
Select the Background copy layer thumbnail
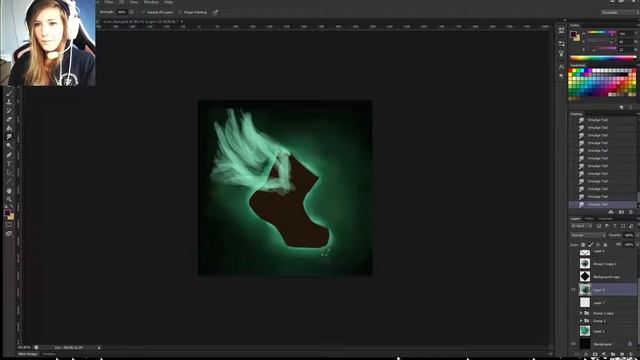pyautogui.click(x=585, y=276)
